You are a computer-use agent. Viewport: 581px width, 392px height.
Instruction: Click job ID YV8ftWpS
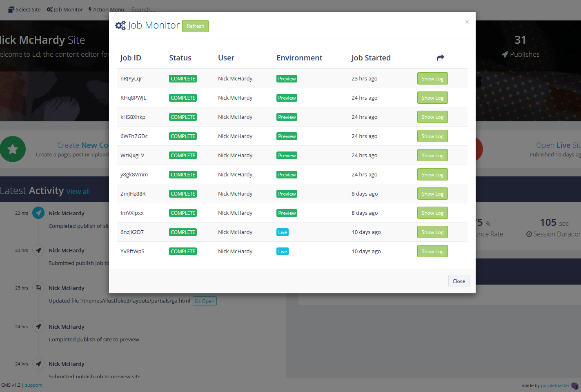(x=132, y=252)
